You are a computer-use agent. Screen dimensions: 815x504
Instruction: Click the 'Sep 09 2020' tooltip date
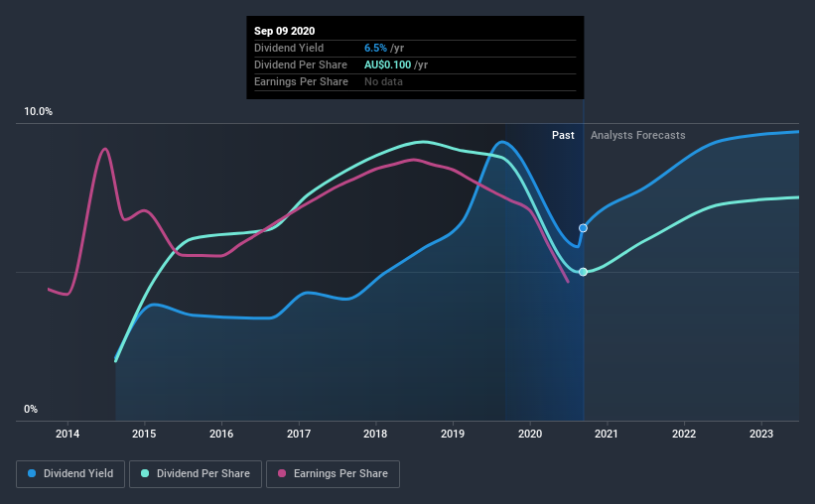coord(284,31)
